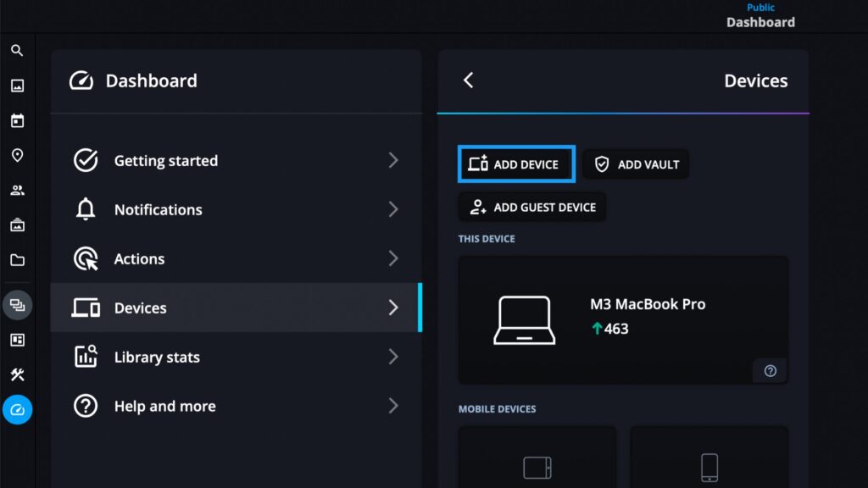Viewport: 868px width, 488px height.
Task: Click the help icon on M3 MacBook Pro card
Action: point(770,371)
